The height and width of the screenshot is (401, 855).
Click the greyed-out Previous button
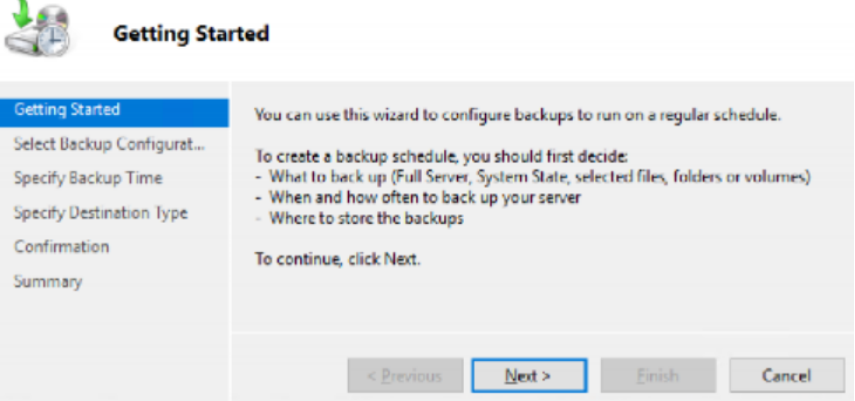(405, 375)
